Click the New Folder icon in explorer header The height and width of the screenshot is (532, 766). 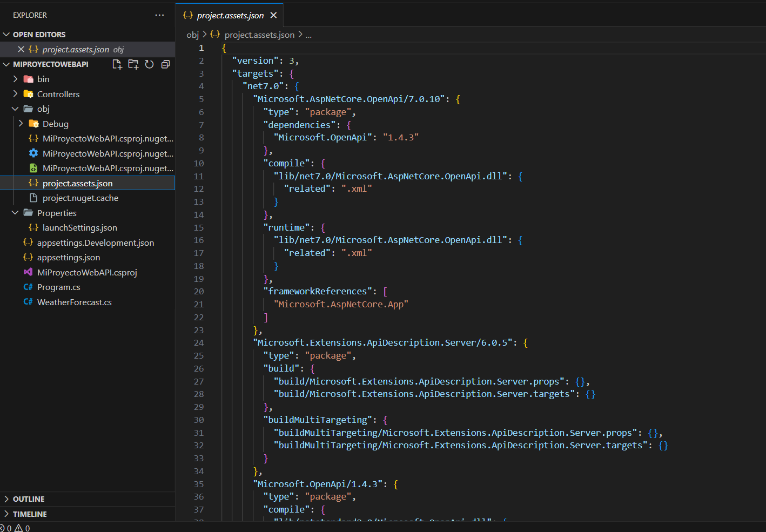click(x=133, y=64)
